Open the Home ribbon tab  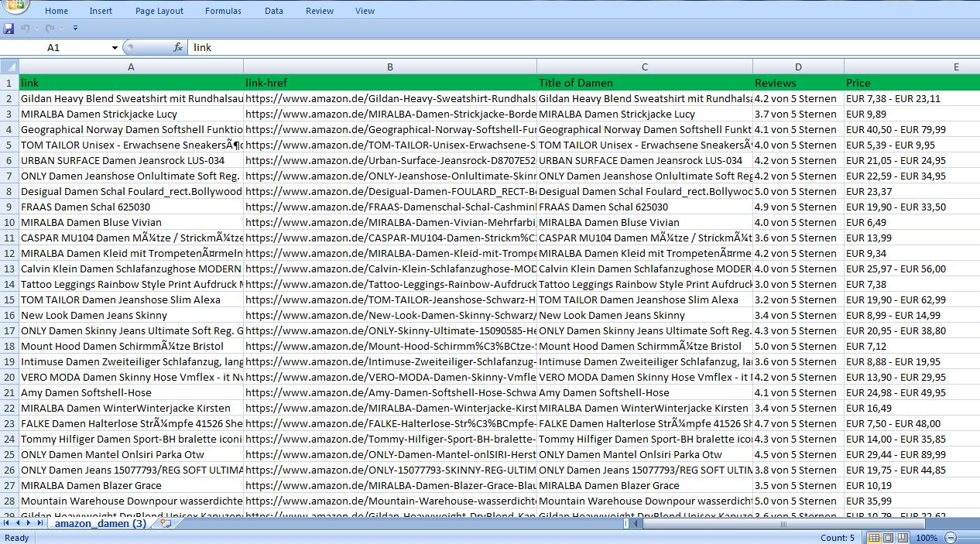[x=57, y=11]
